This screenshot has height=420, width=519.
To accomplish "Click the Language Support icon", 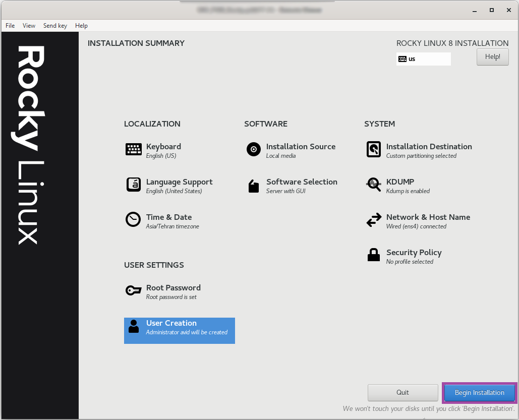I will coord(133,185).
